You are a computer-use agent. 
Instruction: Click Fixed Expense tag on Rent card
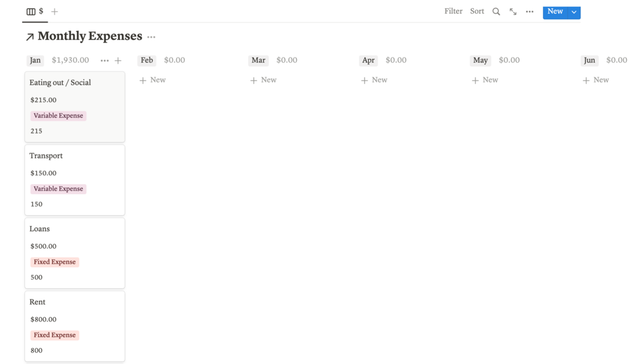point(55,335)
